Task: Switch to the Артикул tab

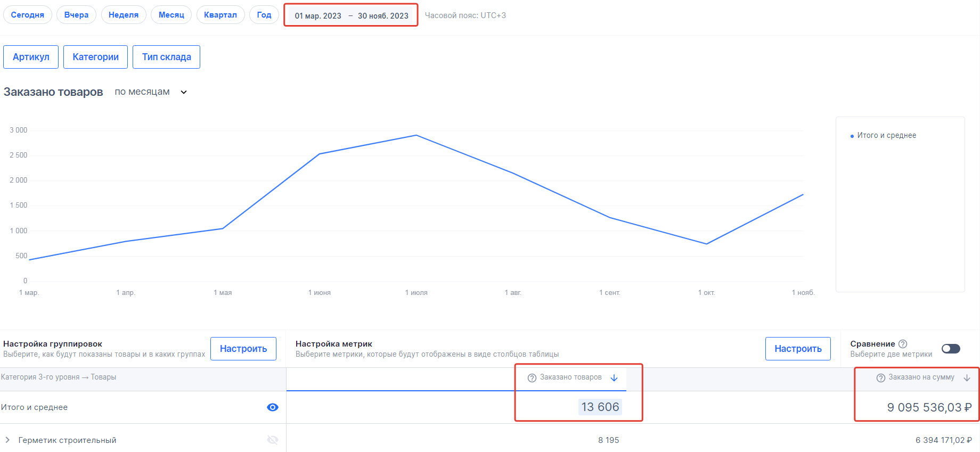Action: (x=31, y=57)
